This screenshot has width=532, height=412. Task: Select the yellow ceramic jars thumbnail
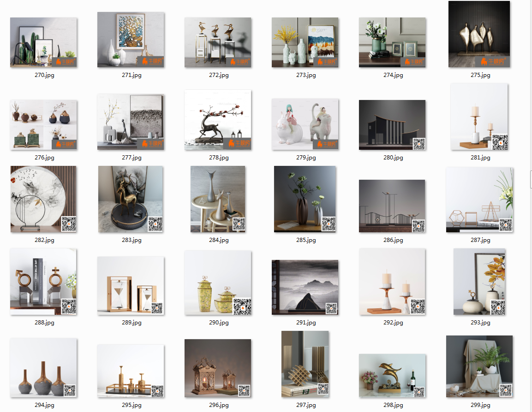pyautogui.click(x=218, y=283)
